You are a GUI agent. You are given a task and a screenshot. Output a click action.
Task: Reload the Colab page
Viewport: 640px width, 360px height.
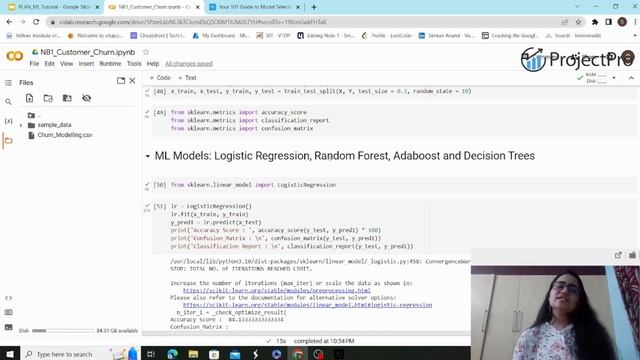(36, 22)
